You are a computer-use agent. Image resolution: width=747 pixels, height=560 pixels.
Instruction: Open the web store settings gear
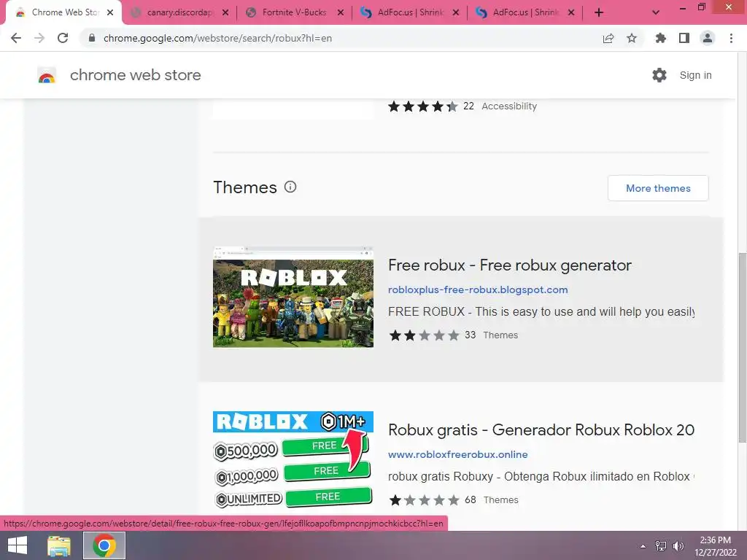pos(659,75)
